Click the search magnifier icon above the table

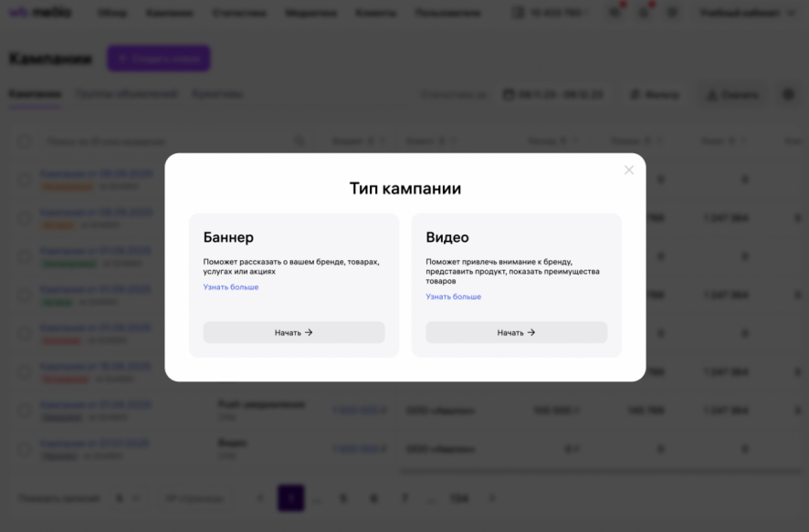point(299,141)
